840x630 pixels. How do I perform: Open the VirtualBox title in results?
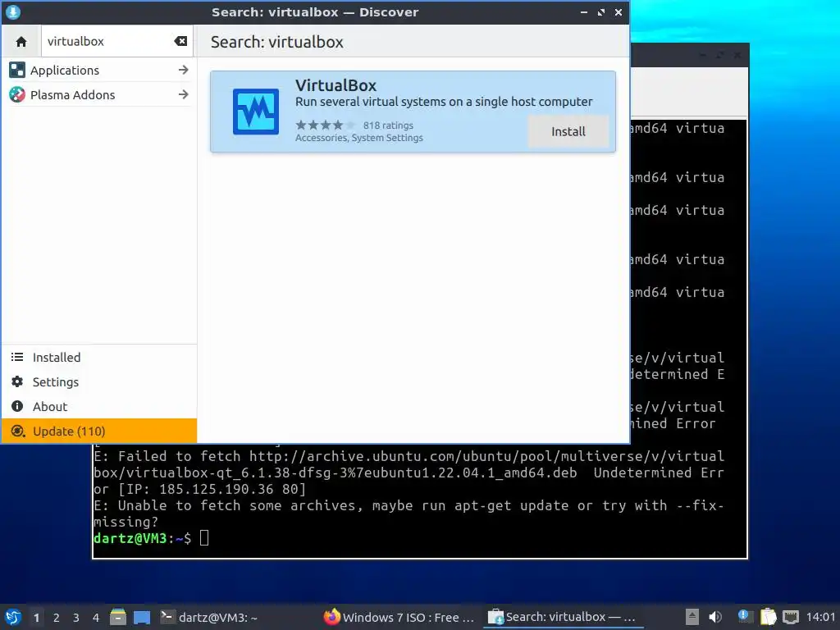pyautogui.click(x=336, y=85)
